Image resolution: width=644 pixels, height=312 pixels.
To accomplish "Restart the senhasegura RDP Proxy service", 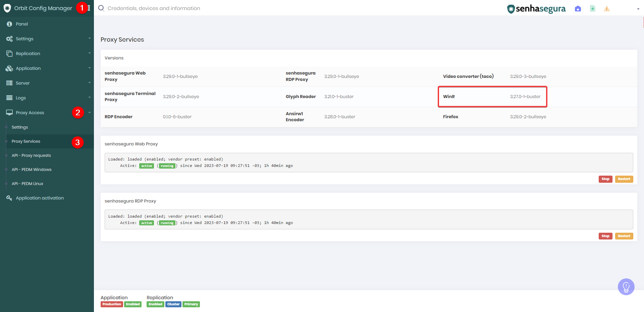I will tap(624, 236).
